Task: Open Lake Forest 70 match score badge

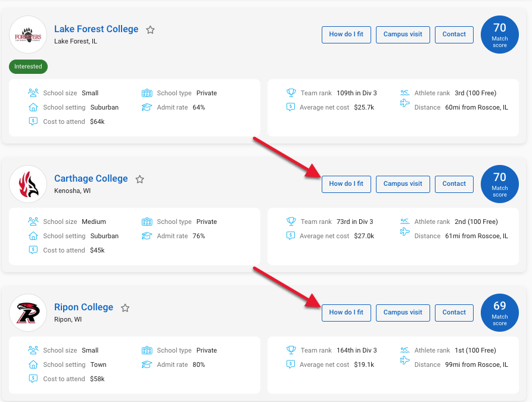Action: [499, 35]
